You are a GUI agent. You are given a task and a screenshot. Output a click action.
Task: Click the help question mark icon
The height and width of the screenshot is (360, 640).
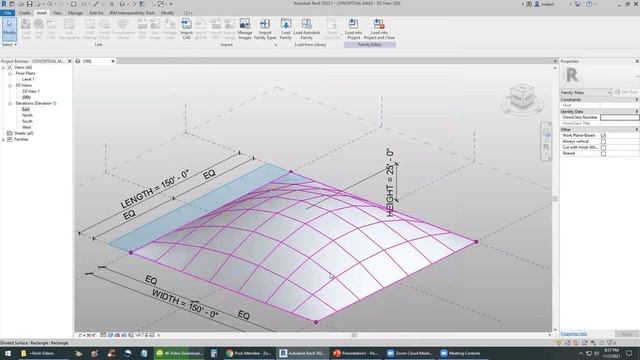tap(589, 4)
